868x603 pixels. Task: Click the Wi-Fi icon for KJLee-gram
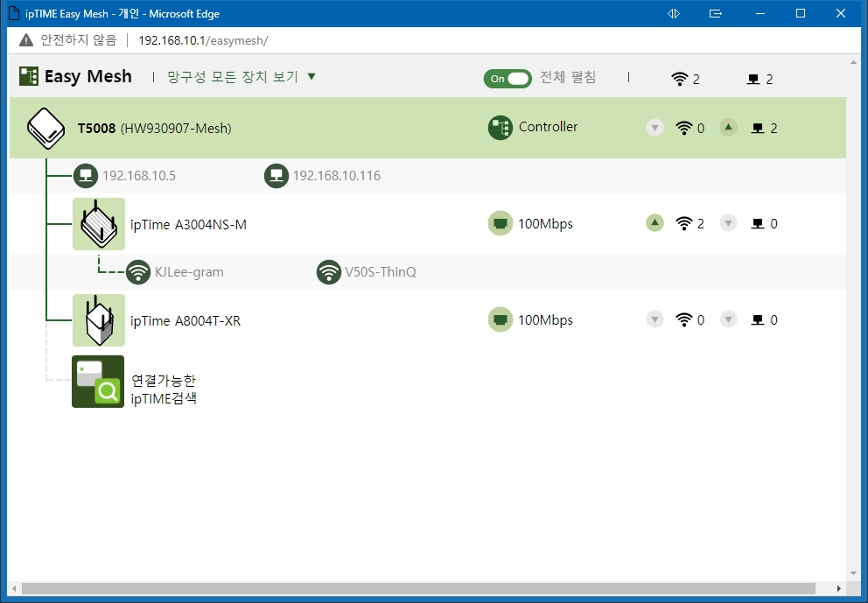point(138,272)
